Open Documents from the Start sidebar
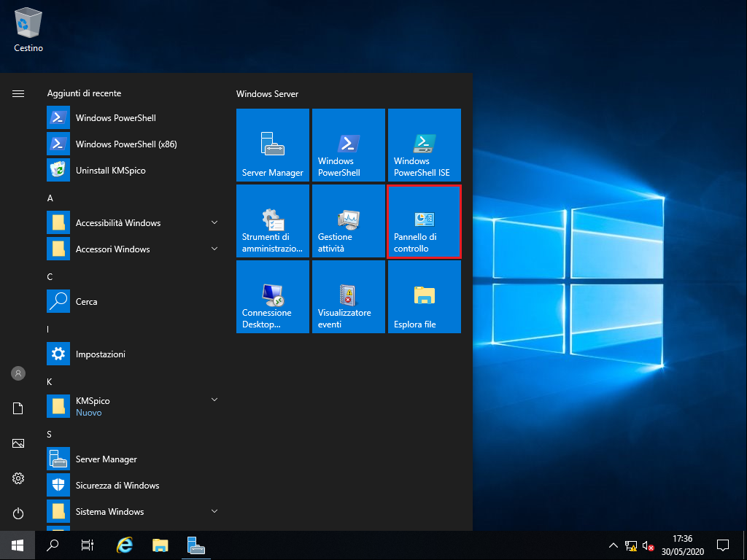The height and width of the screenshot is (560, 747). (x=18, y=408)
